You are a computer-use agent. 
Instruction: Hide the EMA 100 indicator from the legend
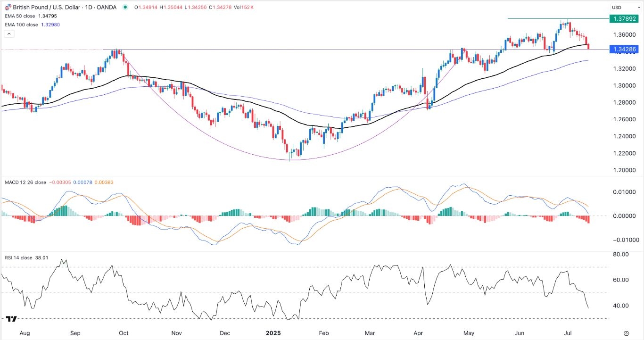[21, 24]
